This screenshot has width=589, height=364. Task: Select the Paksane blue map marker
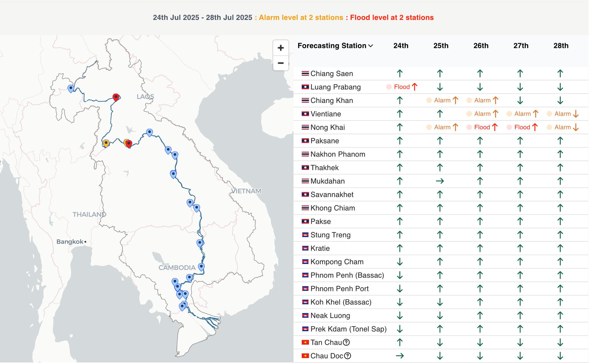pos(149,132)
